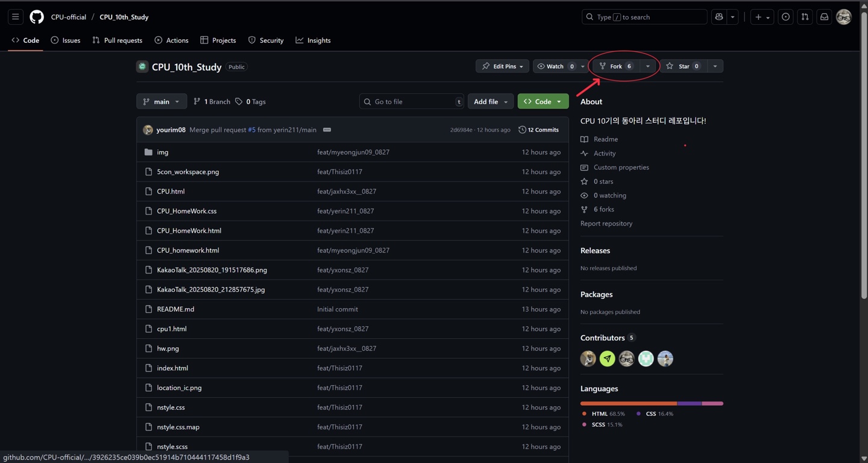Viewport: 868px width, 463px height.
Task: Expand the Copilot dropdown arrow in the header
Action: (x=733, y=17)
